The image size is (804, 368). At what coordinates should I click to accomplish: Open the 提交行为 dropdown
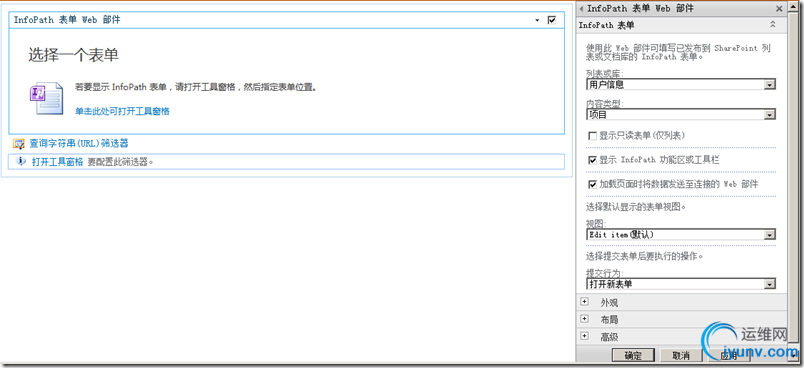click(770, 284)
